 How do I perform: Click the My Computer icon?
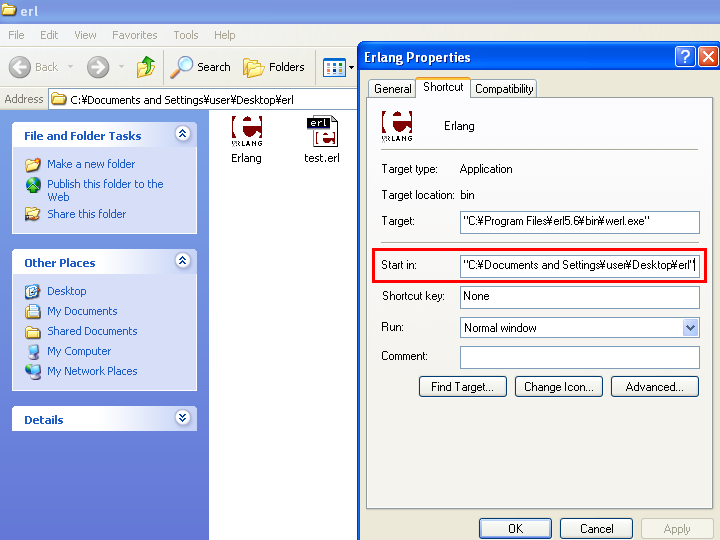33,351
